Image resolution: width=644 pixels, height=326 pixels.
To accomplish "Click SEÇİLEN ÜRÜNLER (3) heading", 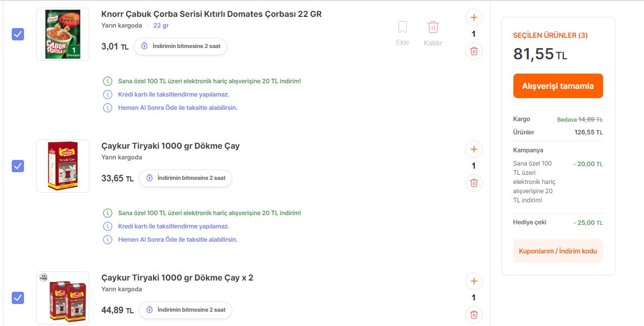I will point(550,35).
